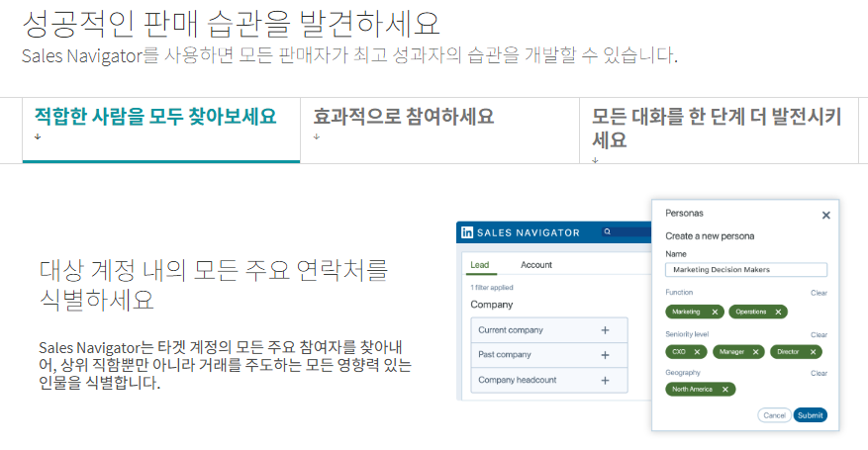Click the 'Seniority level' label
Viewport: 868px width, 450px height.
687,334
